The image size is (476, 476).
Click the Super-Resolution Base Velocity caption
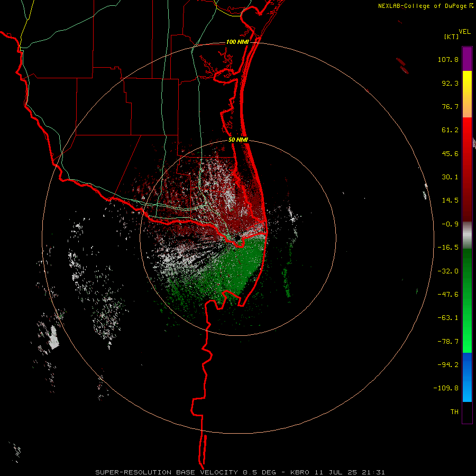(240, 472)
